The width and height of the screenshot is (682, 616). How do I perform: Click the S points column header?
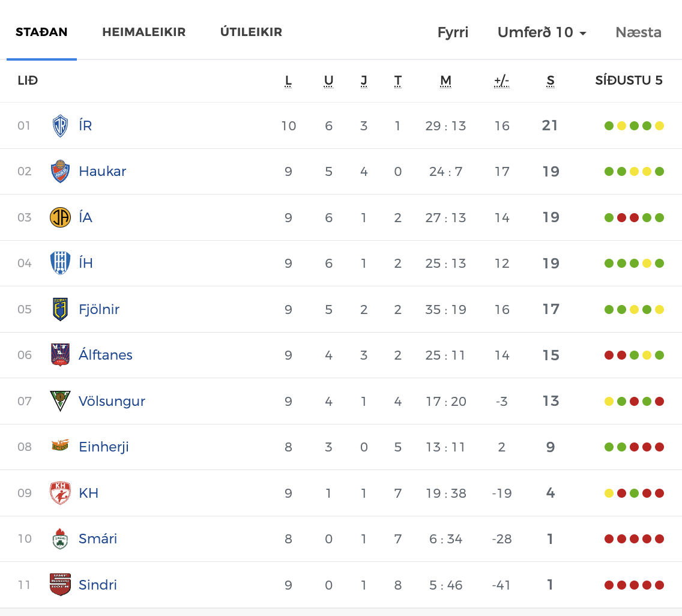[550, 81]
